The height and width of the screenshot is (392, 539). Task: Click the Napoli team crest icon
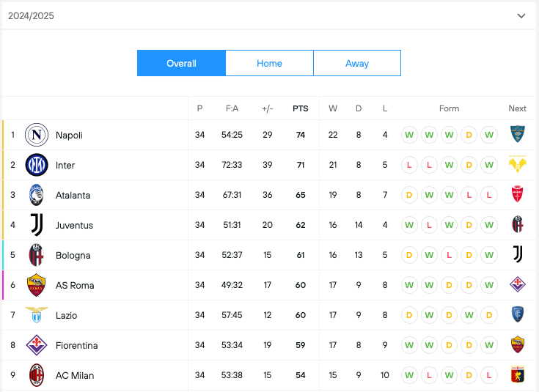(37, 135)
